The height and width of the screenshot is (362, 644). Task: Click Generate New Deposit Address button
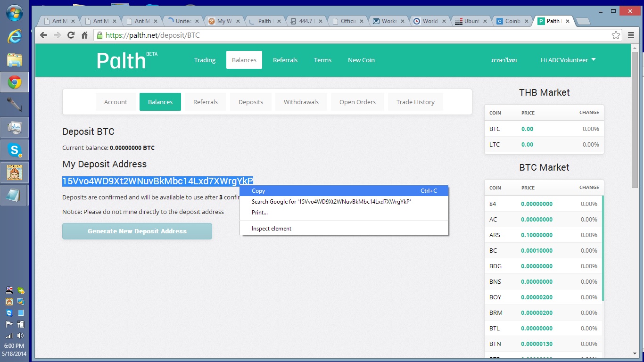pos(137,231)
